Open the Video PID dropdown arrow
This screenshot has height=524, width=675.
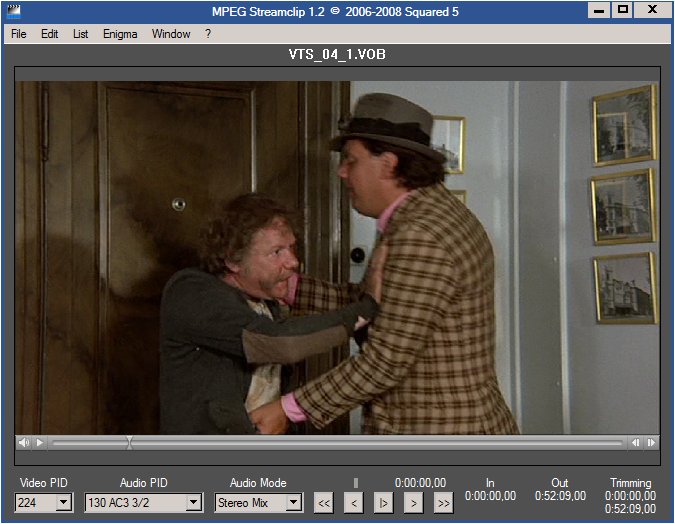(x=64, y=502)
